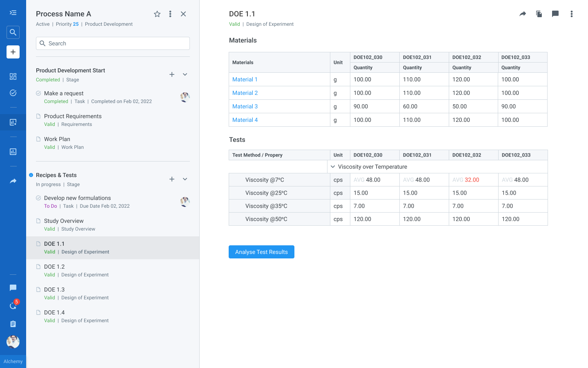
Task: Open the dashboard grid icon in the sidebar
Action: click(13, 76)
